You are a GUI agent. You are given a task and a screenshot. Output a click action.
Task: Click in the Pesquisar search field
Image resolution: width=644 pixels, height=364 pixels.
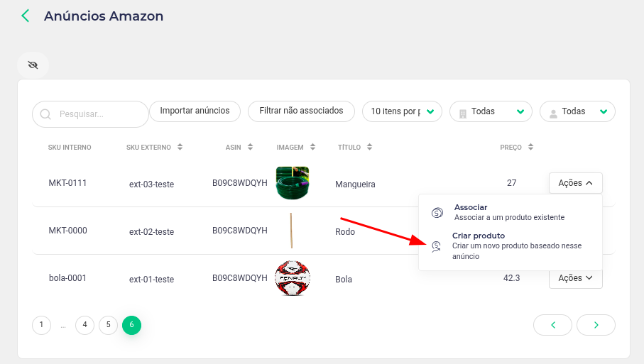(x=90, y=114)
